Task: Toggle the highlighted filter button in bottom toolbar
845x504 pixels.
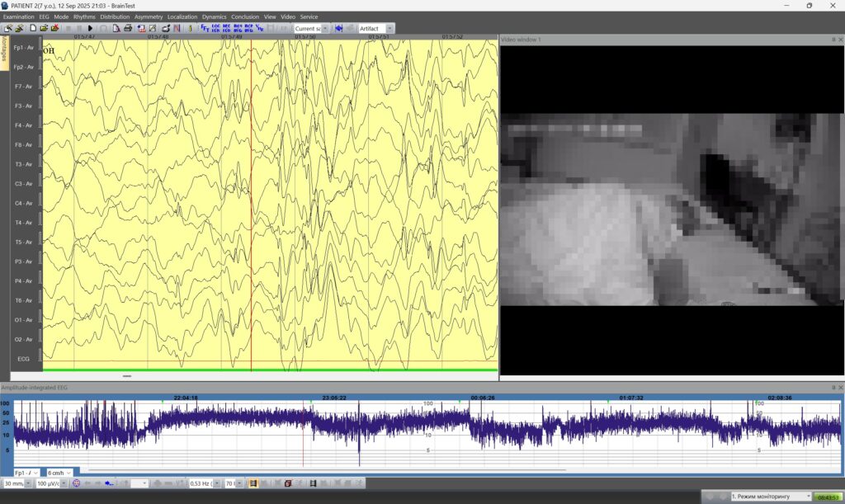Action: tap(253, 483)
